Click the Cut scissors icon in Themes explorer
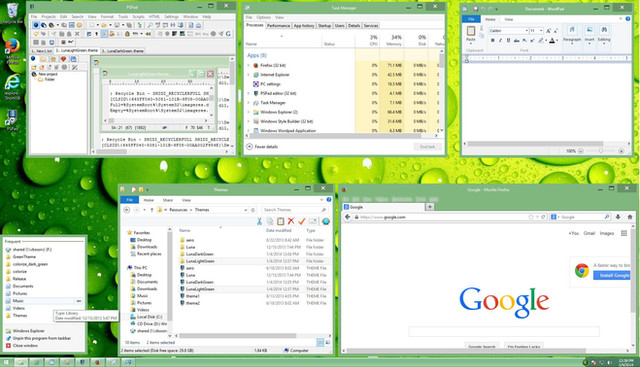The image size is (640, 367). pyautogui.click(x=259, y=221)
